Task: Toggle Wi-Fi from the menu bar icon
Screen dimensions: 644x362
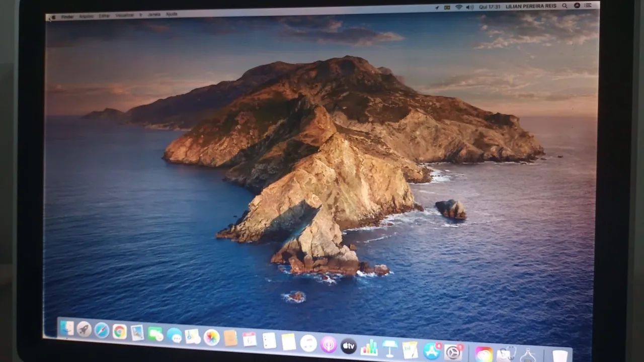Action: tap(459, 6)
